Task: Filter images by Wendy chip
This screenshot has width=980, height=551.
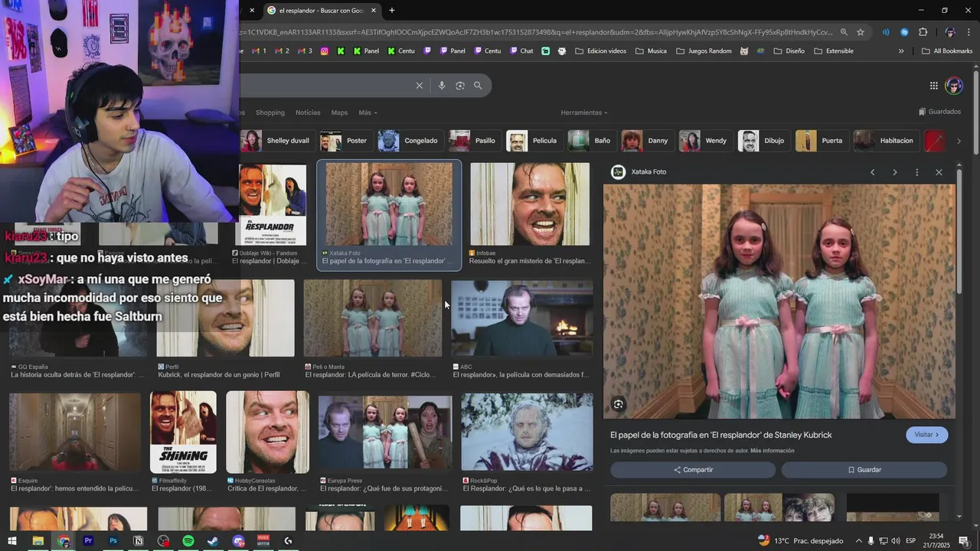Action: coord(704,141)
